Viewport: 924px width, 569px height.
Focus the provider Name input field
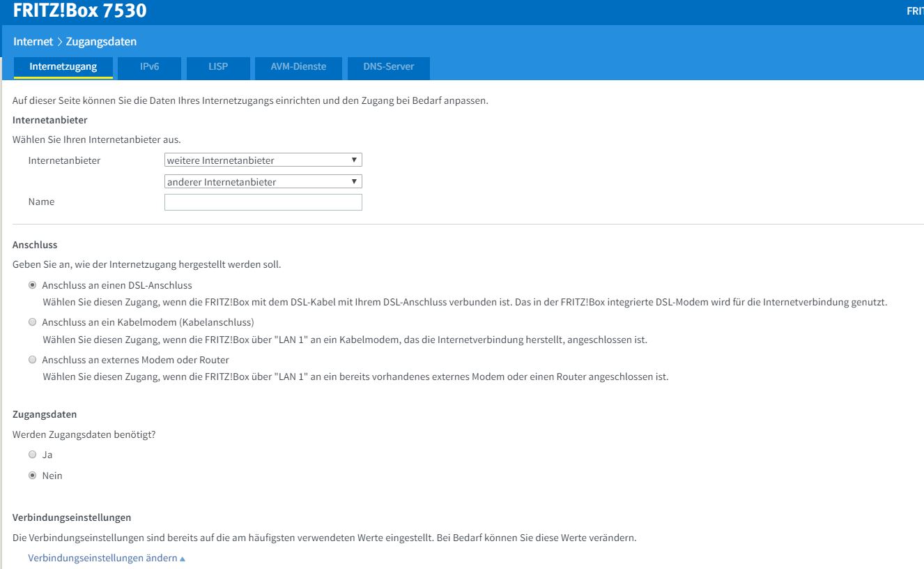(x=263, y=202)
